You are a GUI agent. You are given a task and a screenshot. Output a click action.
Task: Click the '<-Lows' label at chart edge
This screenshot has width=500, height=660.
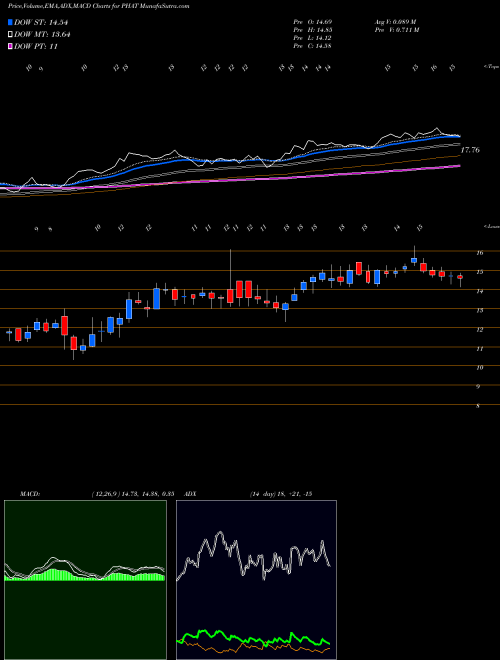[491, 227]
